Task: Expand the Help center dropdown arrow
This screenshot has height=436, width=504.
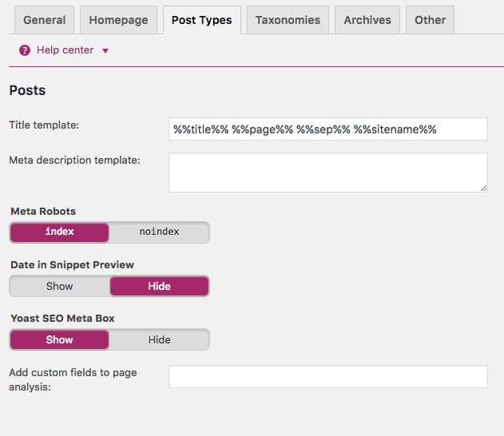Action: 105,51
